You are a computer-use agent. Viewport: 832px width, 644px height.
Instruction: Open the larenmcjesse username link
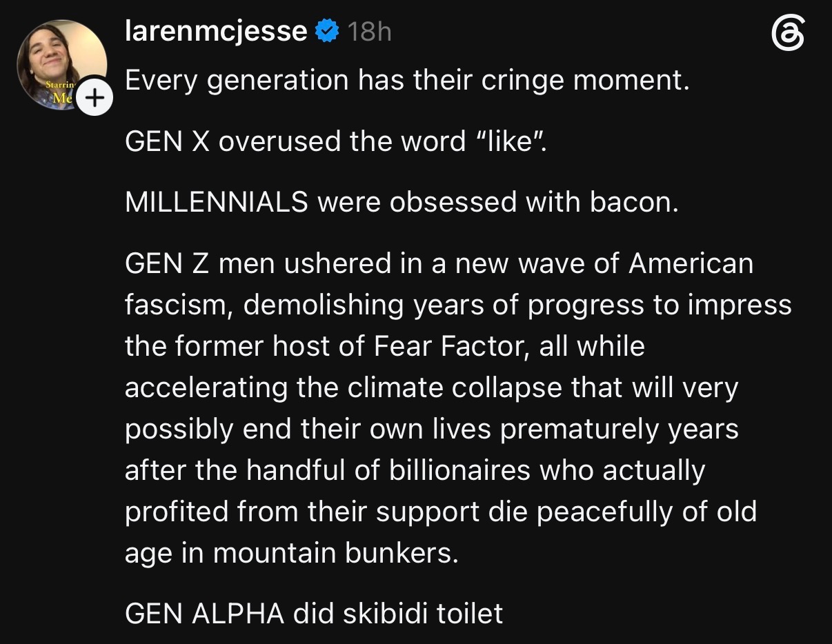coord(216,32)
